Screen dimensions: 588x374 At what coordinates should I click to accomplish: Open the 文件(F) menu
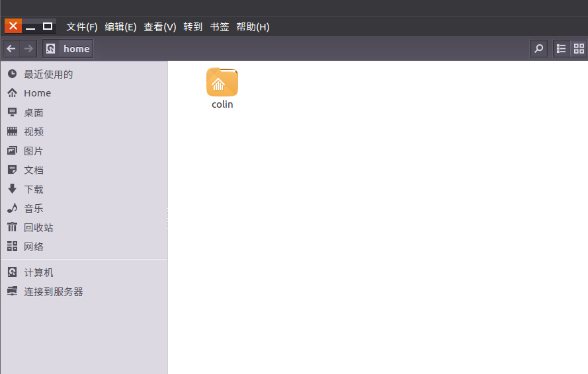pos(82,27)
